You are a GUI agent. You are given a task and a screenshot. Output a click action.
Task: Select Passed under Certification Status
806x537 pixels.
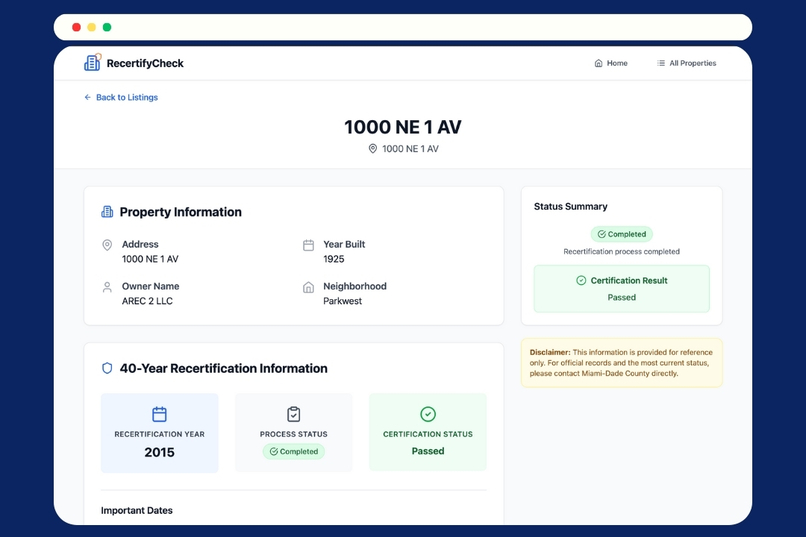coord(428,451)
